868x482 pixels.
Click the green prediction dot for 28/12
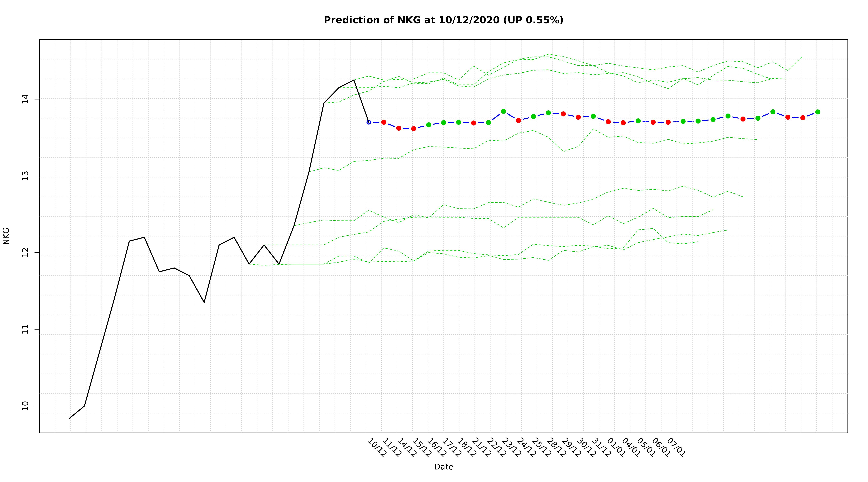click(x=548, y=113)
